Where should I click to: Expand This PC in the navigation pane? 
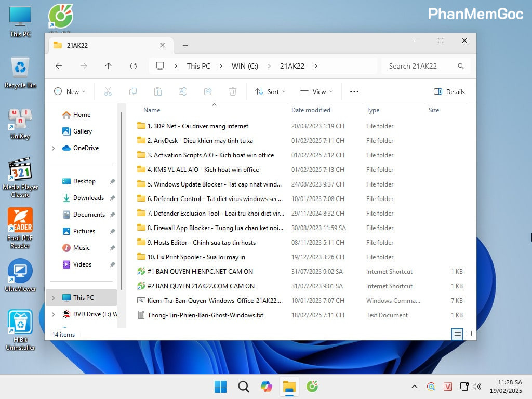click(54, 298)
